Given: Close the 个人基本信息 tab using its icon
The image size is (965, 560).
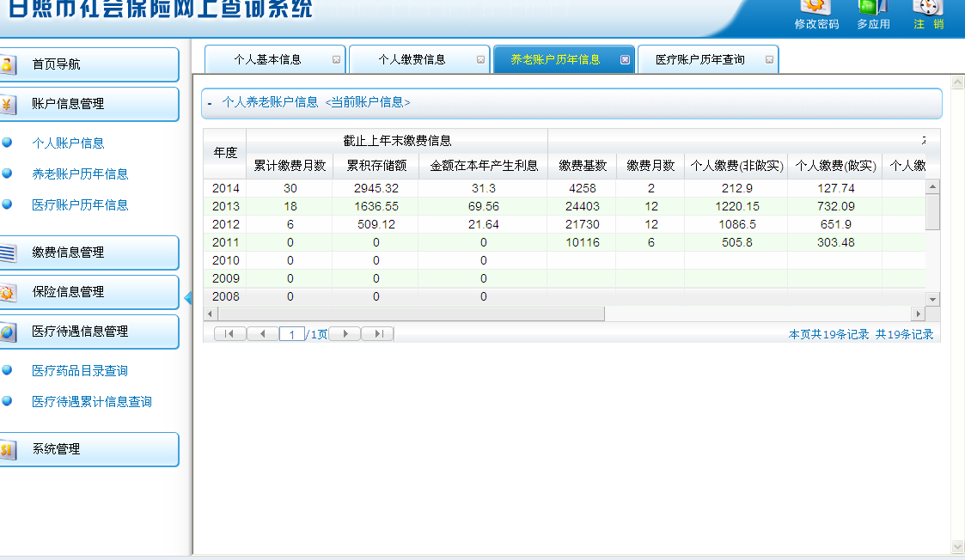Looking at the screenshot, I should [336, 60].
